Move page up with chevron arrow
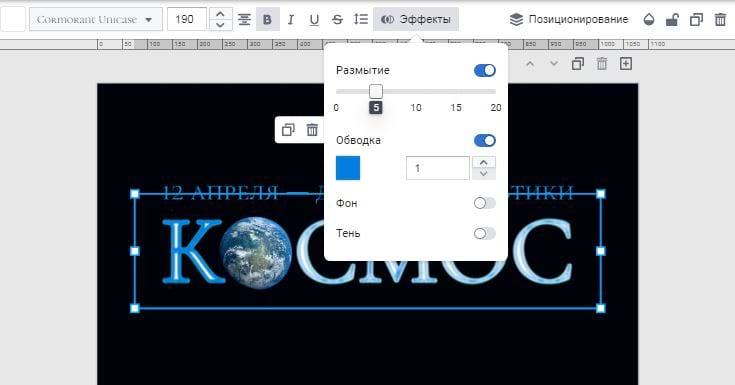 tap(530, 64)
